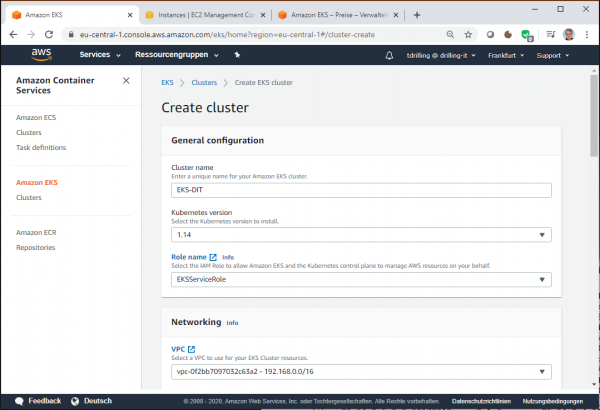Image resolution: width=600 pixels, height=410 pixels.
Task: Open the Frankfurt region selector
Action: click(506, 56)
